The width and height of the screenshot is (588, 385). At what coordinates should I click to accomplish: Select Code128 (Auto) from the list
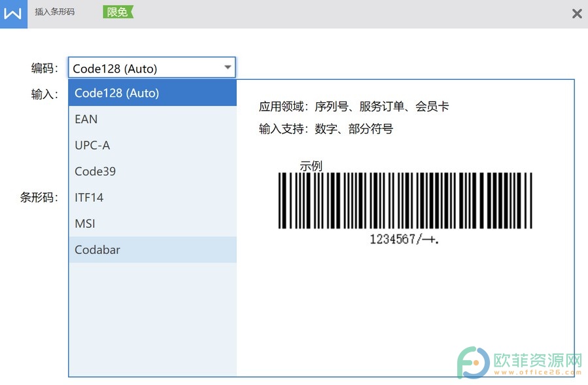152,93
